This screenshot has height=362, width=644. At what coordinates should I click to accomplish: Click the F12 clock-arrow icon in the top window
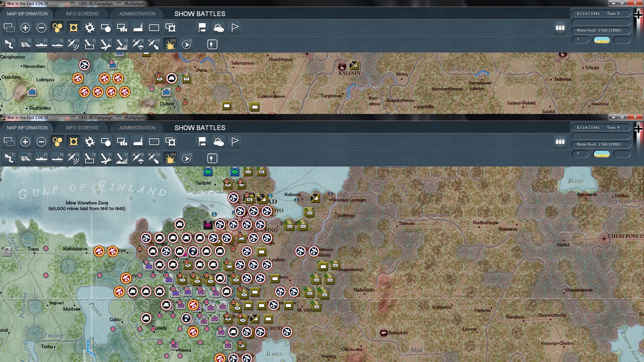tap(186, 44)
